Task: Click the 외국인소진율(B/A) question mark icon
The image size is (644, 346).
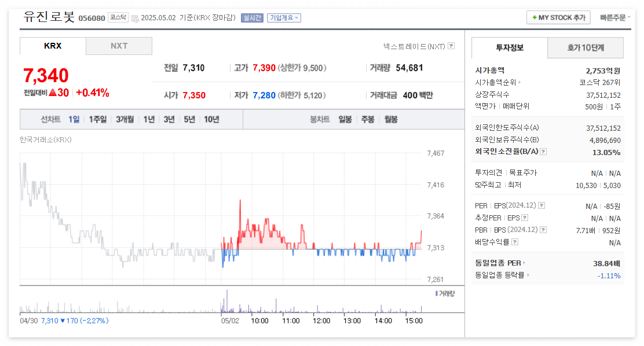Action: point(543,153)
